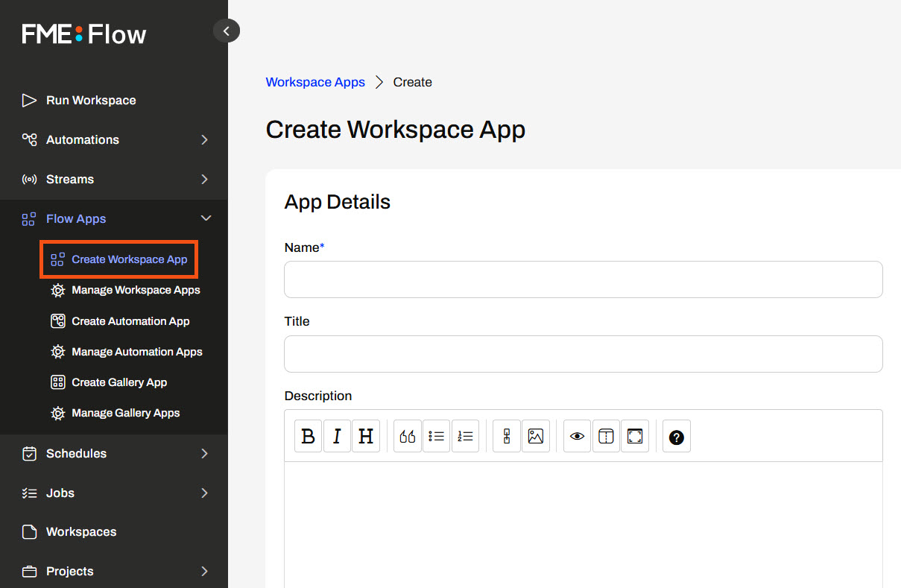Insert a link using the editor toolbar
This screenshot has width=901, height=588.
click(507, 437)
